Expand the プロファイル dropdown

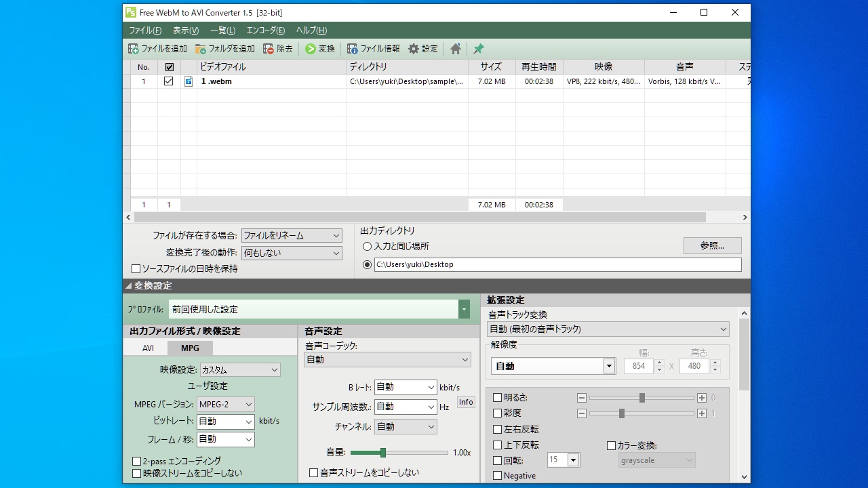tap(465, 309)
